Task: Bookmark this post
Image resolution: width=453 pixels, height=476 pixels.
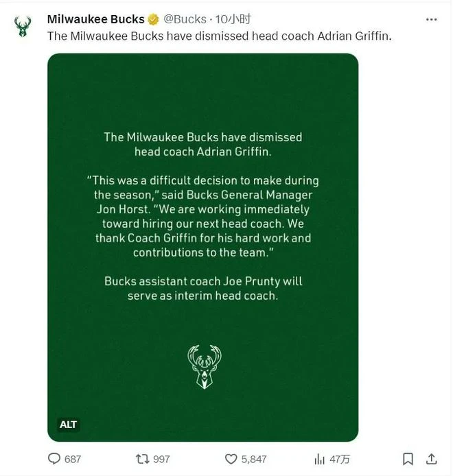Action: pyautogui.click(x=408, y=459)
